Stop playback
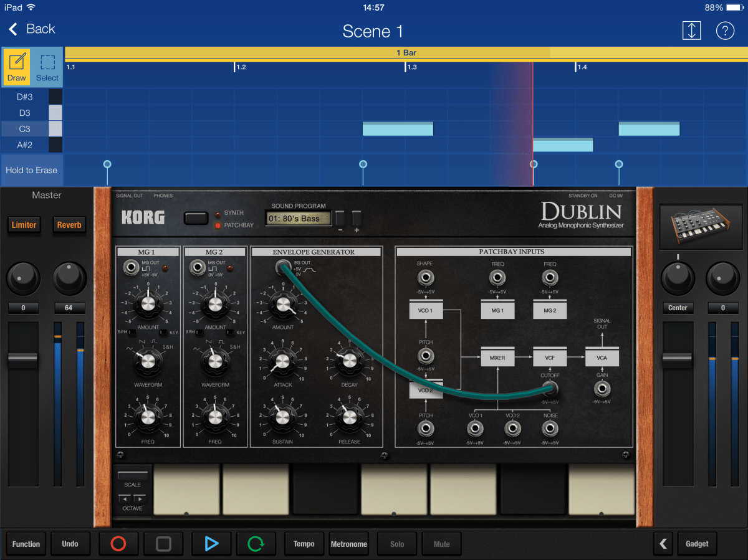748x560 pixels. pos(163,543)
